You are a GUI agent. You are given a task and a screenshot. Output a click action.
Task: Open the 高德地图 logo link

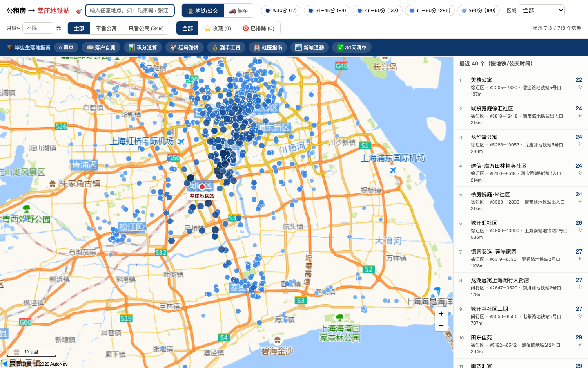click(x=17, y=364)
